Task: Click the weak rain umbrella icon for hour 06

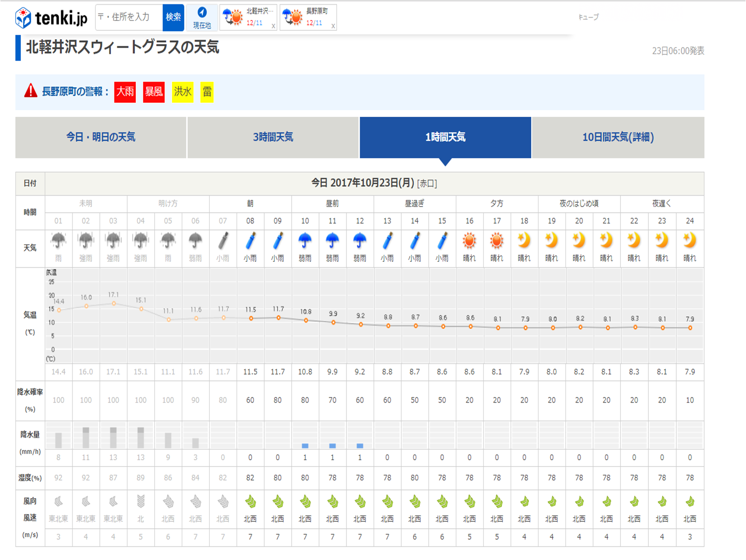Action: point(195,241)
